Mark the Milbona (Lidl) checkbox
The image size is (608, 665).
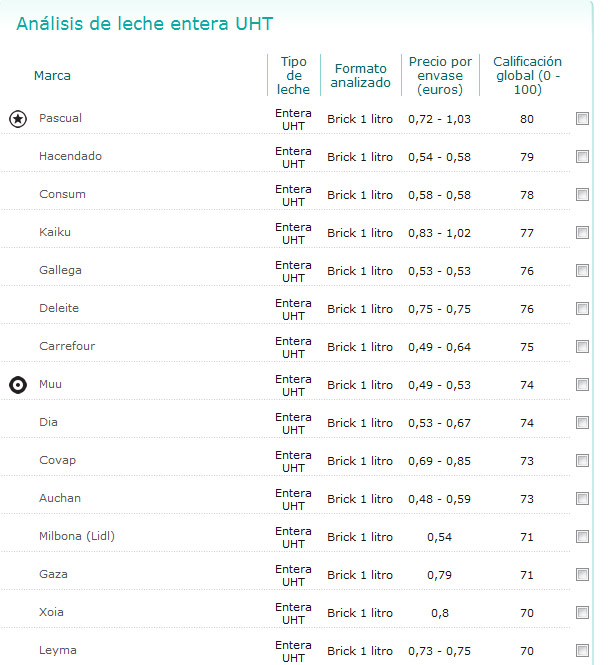click(x=582, y=537)
